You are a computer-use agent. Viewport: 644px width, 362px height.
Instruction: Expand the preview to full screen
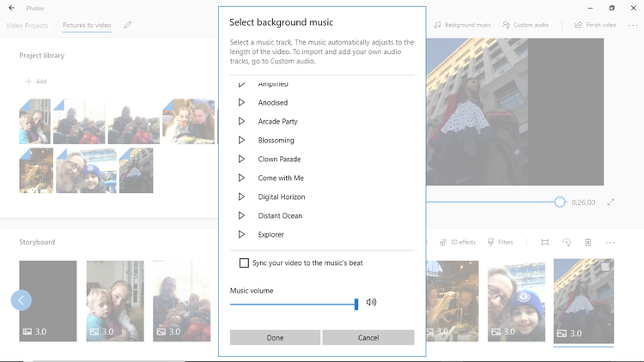tap(611, 202)
